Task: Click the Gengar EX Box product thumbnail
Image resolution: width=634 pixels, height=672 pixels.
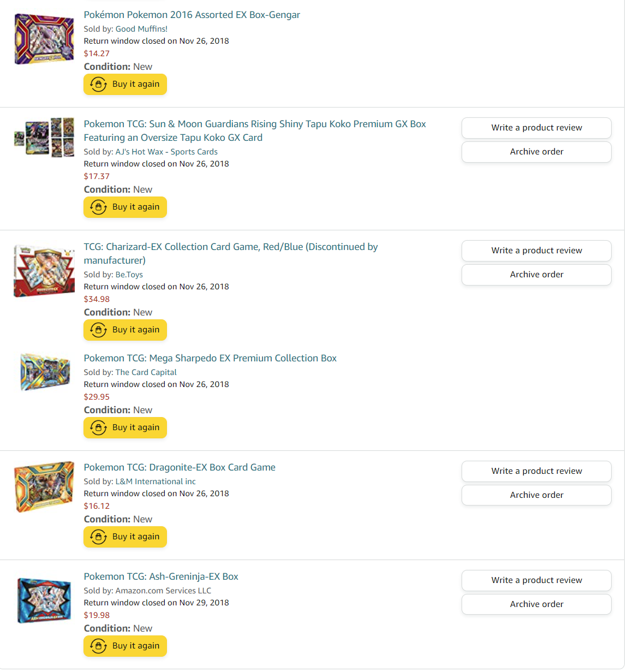Action: [44, 39]
